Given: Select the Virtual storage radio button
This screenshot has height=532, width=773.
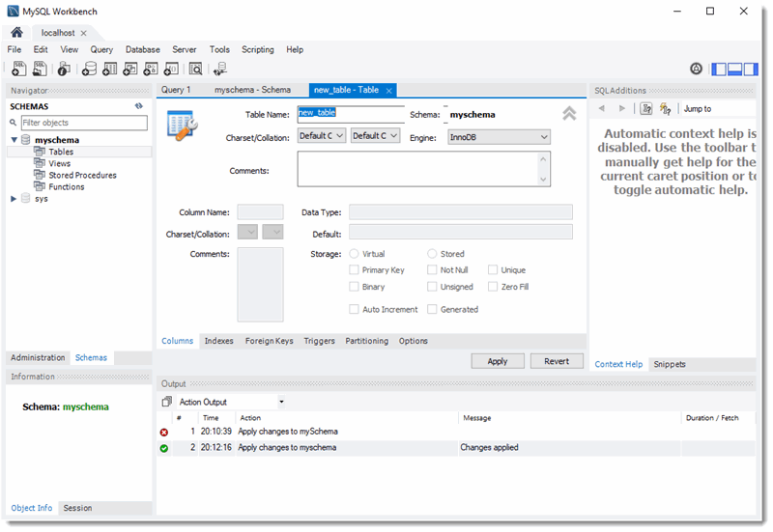Looking at the screenshot, I should pyautogui.click(x=354, y=254).
